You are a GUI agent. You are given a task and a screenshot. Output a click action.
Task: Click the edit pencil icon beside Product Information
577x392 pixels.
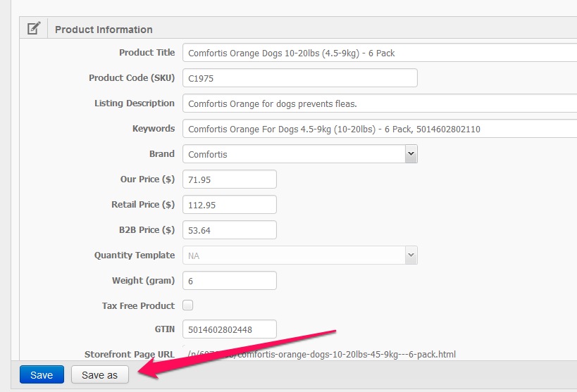[34, 28]
